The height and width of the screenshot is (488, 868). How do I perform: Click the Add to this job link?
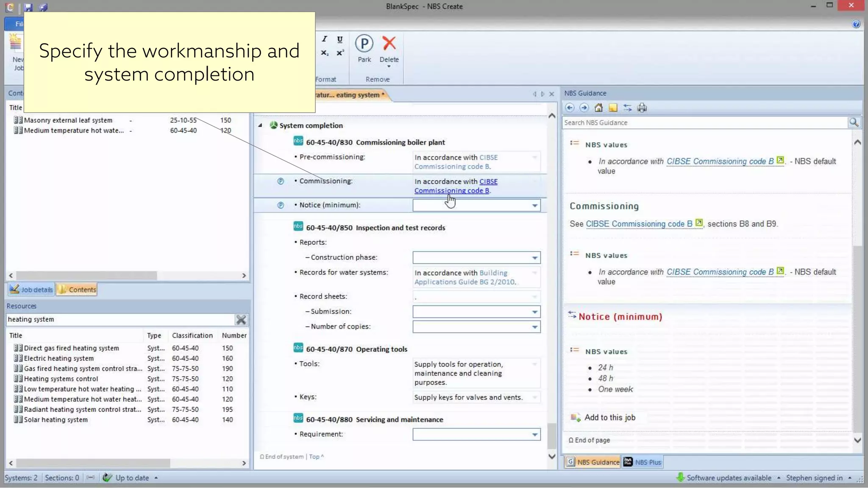click(x=609, y=417)
